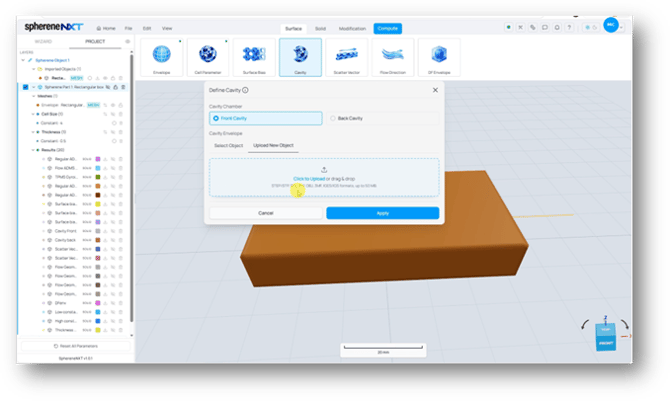Close the Define Cavity dialog

point(435,90)
